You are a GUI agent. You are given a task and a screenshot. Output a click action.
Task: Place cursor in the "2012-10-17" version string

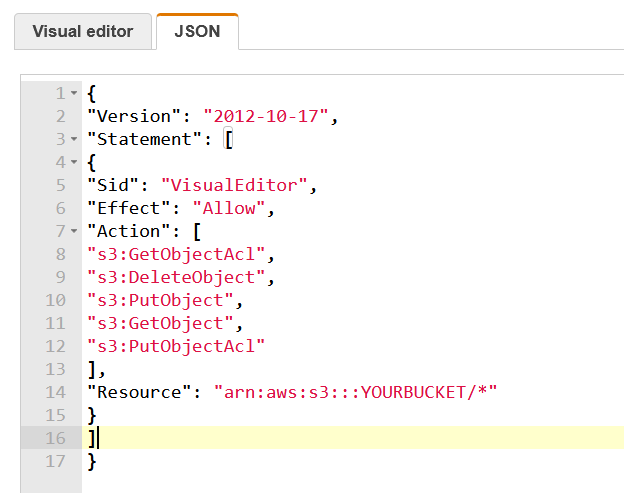(x=266, y=116)
